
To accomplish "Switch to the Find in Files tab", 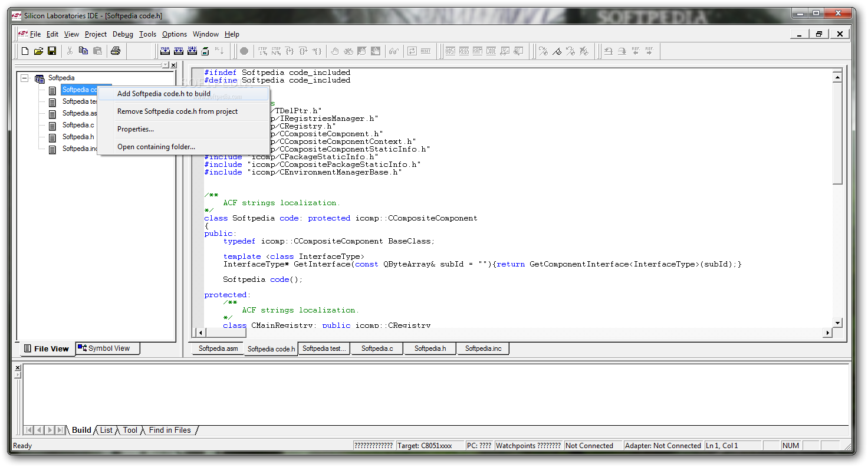I will [x=170, y=430].
